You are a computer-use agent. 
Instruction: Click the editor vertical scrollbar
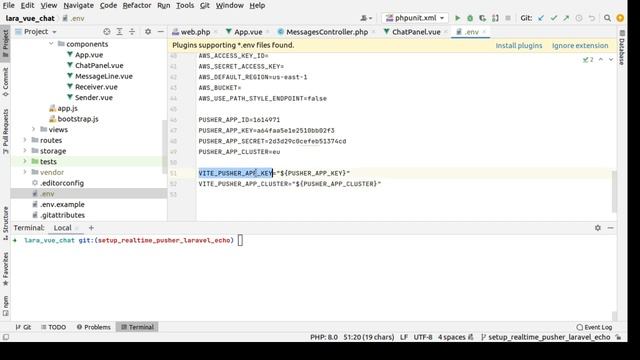[614, 191]
